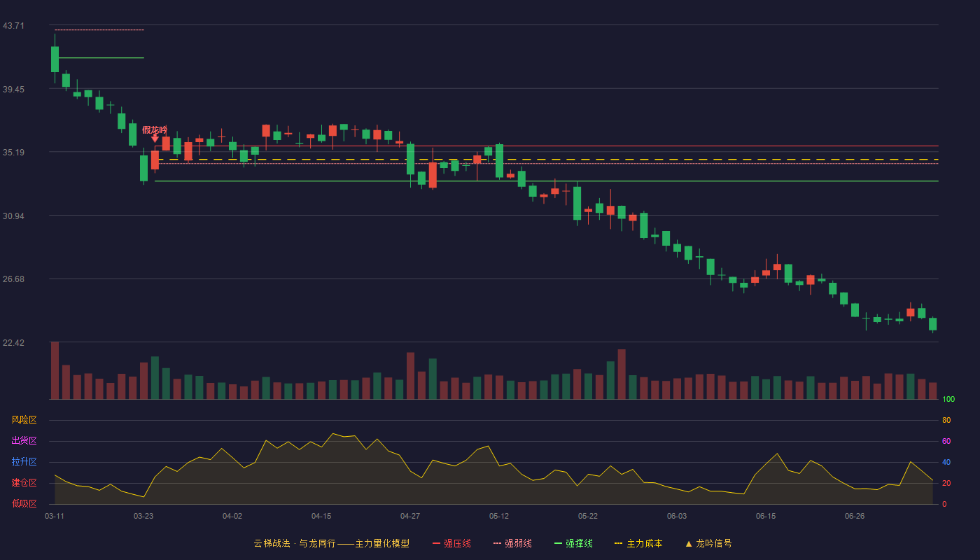Click the 06-15 date label
Screen dimensions: 980x560
766,516
